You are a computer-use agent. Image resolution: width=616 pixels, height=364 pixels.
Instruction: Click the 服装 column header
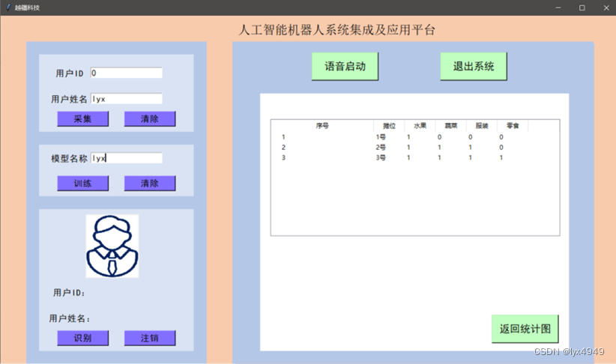(x=482, y=126)
